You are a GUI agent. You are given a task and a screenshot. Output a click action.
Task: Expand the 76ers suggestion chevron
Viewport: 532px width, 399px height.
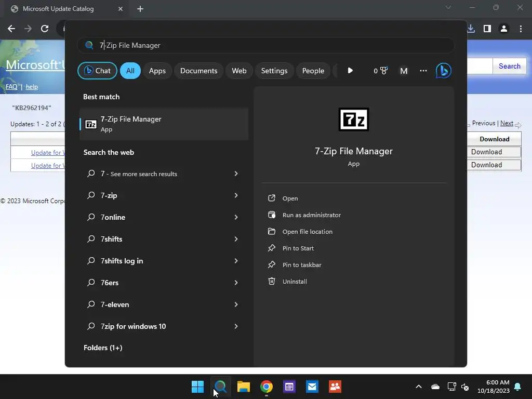pos(236,283)
